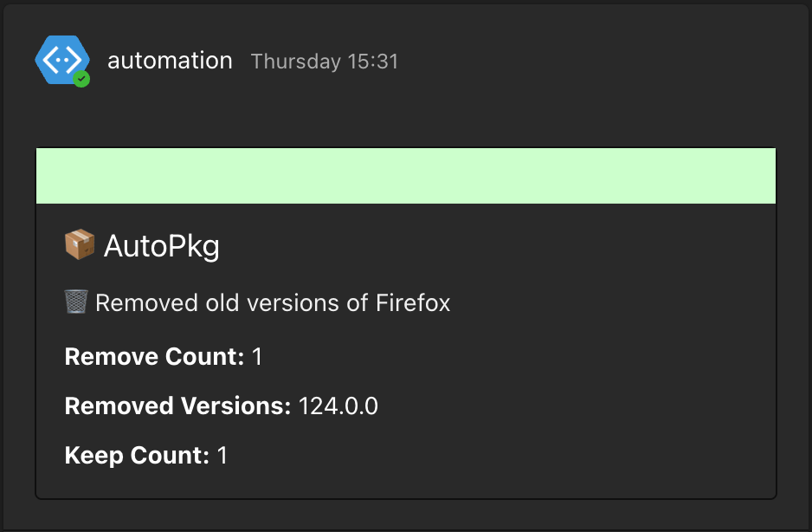
Task: Click the Removed old versions of Firefox text
Action: (273, 303)
